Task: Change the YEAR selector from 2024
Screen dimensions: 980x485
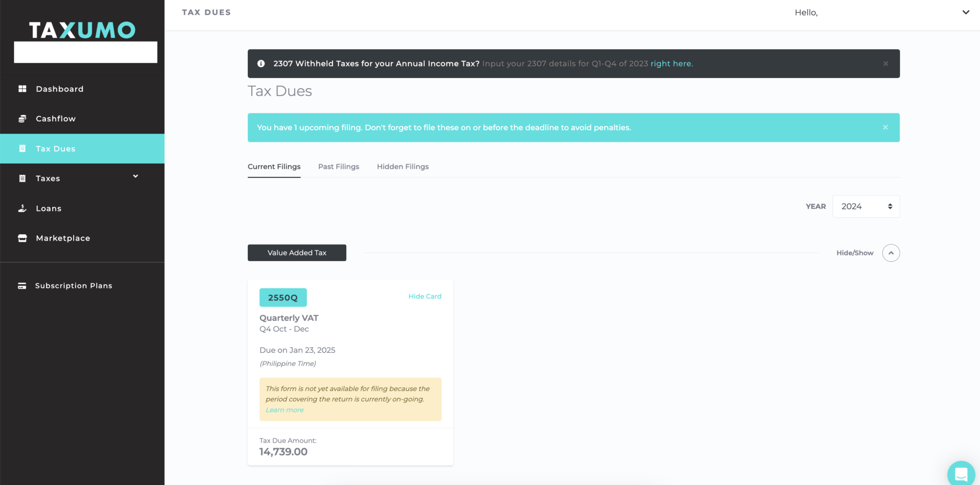Action: [866, 206]
